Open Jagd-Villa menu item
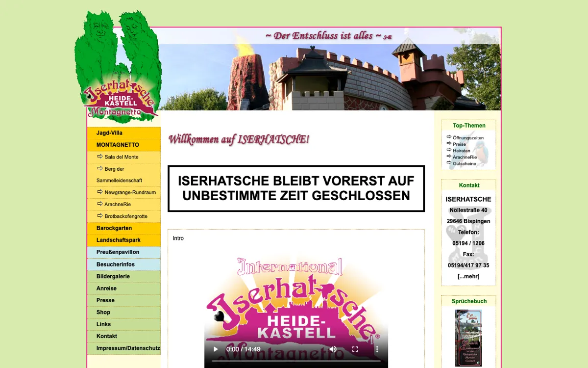The width and height of the screenshot is (588, 368). (x=123, y=133)
